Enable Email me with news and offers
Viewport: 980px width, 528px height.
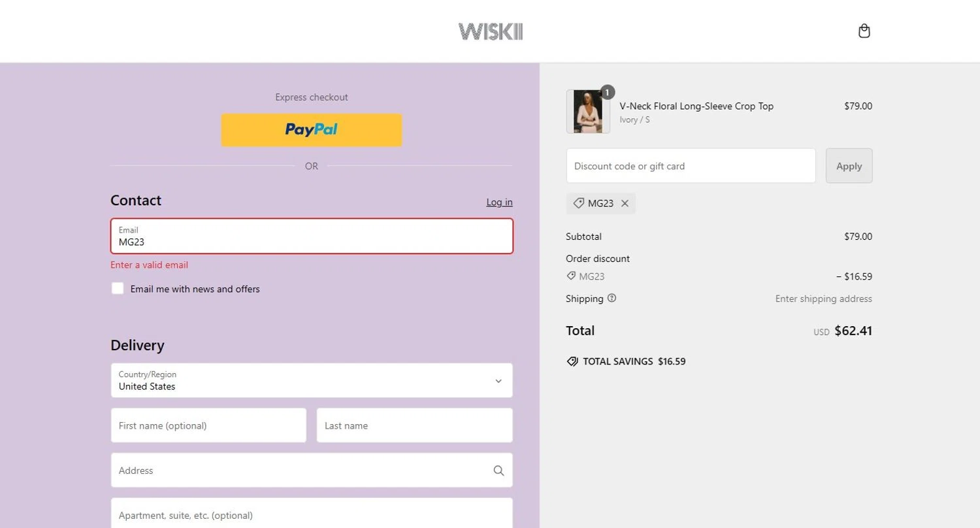point(118,288)
